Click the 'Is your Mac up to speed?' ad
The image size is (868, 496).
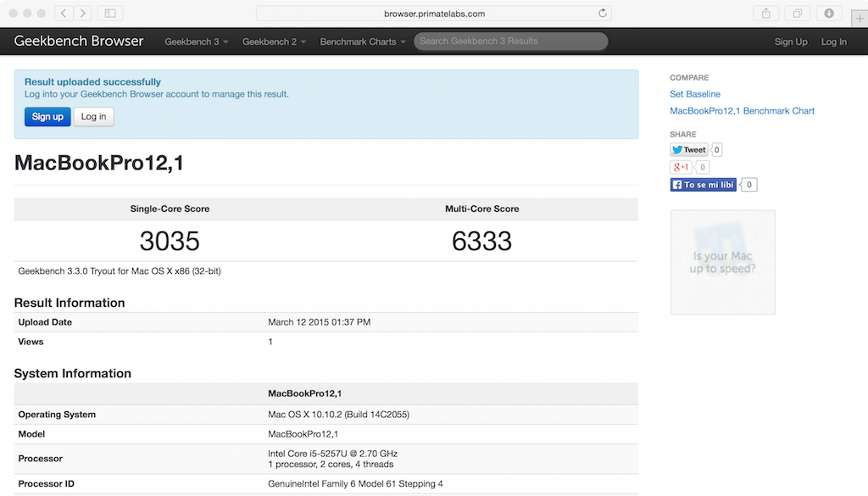722,262
